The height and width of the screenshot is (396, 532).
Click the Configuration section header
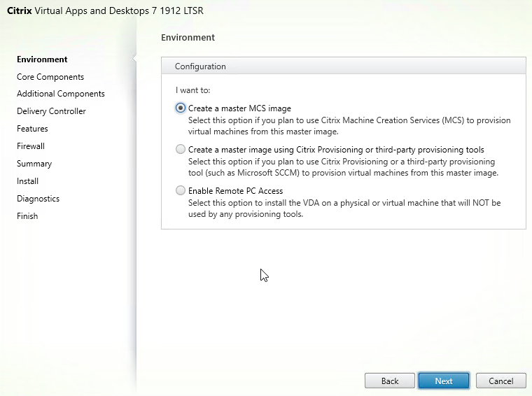(x=200, y=66)
